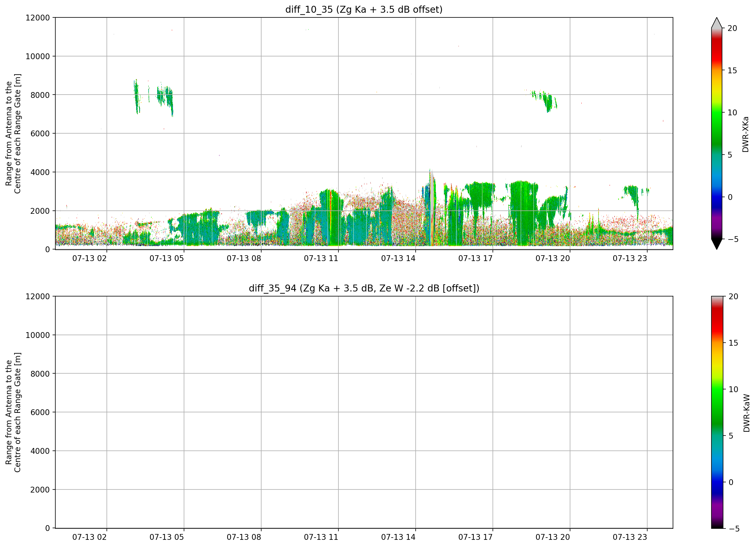The width and height of the screenshot is (756, 547).
Task: Click the top plot's 07-13 05 time label
Action: coord(167,258)
